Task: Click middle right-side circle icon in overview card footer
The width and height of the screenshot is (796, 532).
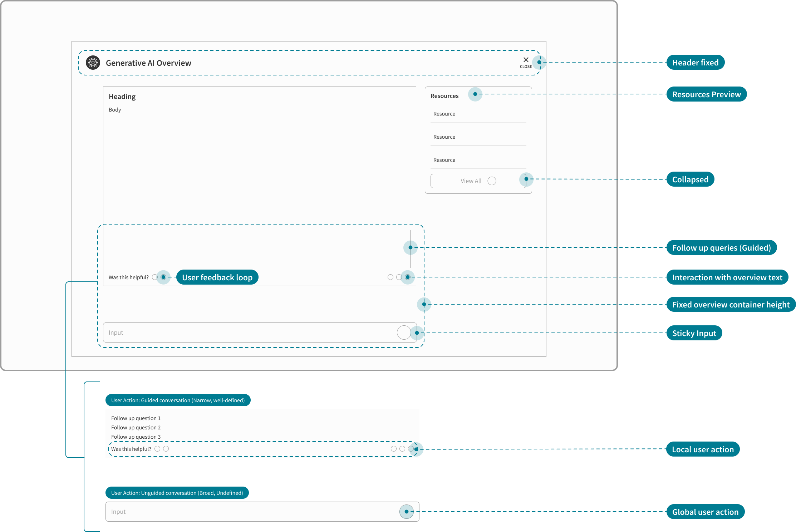Action: pos(399,277)
